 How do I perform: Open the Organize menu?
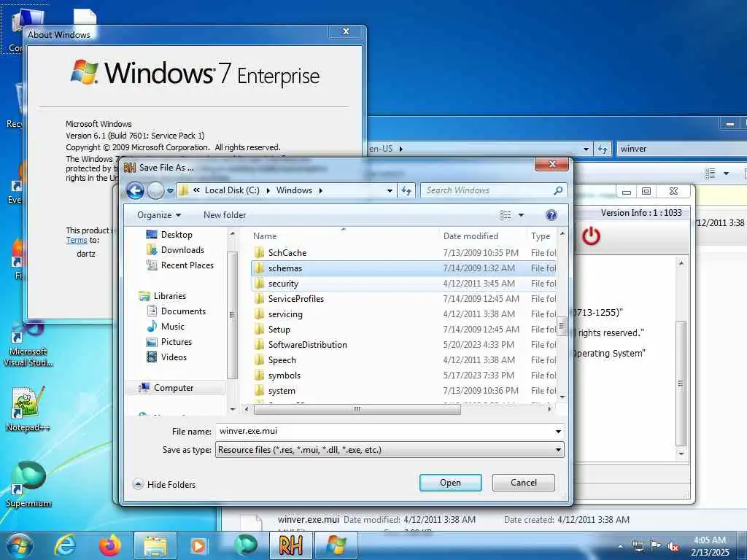pyautogui.click(x=158, y=215)
